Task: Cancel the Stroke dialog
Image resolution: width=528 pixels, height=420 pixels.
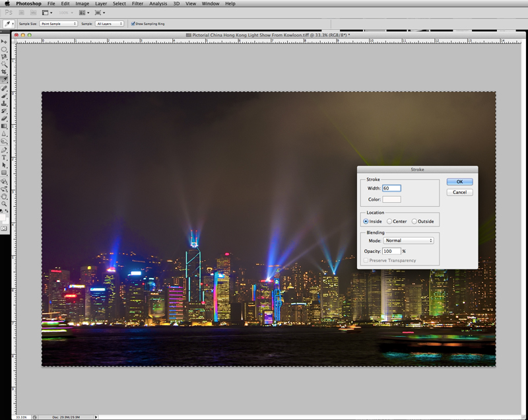Action: (x=459, y=192)
